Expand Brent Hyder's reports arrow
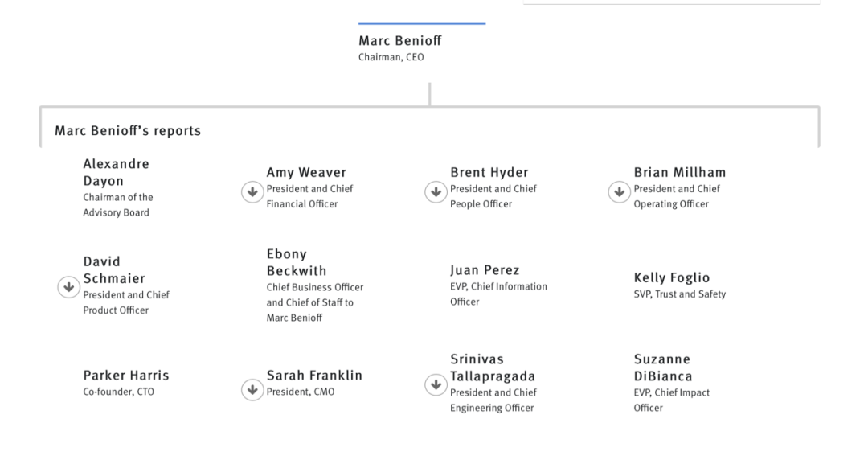 [x=436, y=192]
